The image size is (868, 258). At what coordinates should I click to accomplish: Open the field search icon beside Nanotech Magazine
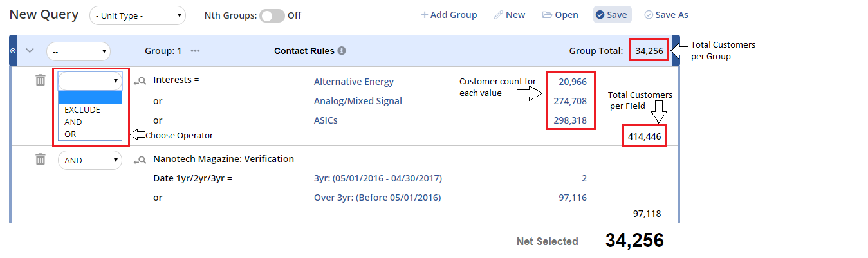point(140,160)
